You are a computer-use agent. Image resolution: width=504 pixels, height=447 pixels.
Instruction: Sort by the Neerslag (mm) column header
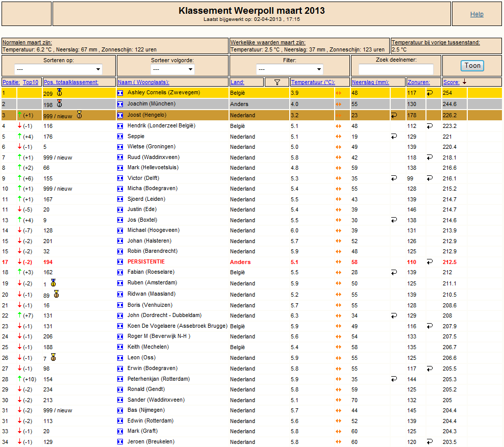370,82
